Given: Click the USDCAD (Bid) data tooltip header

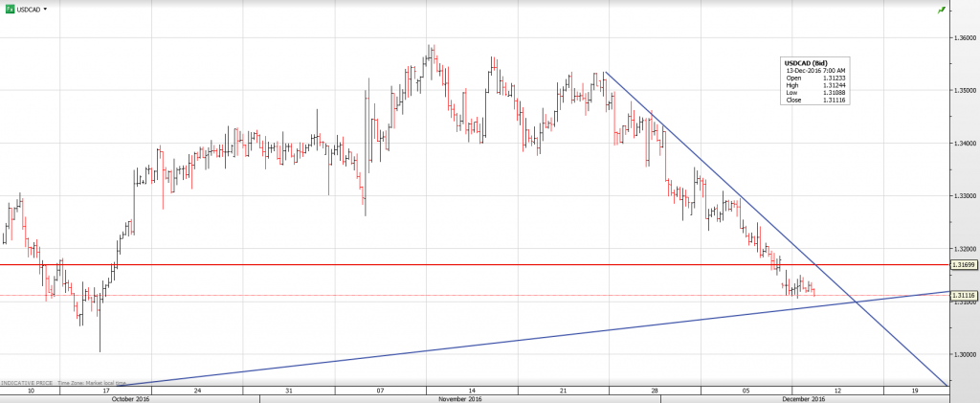Looking at the screenshot, I should tap(805, 63).
